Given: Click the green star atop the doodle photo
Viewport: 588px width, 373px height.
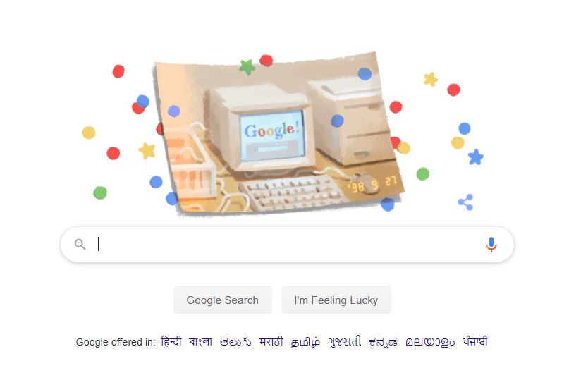Looking at the screenshot, I should 247,67.
